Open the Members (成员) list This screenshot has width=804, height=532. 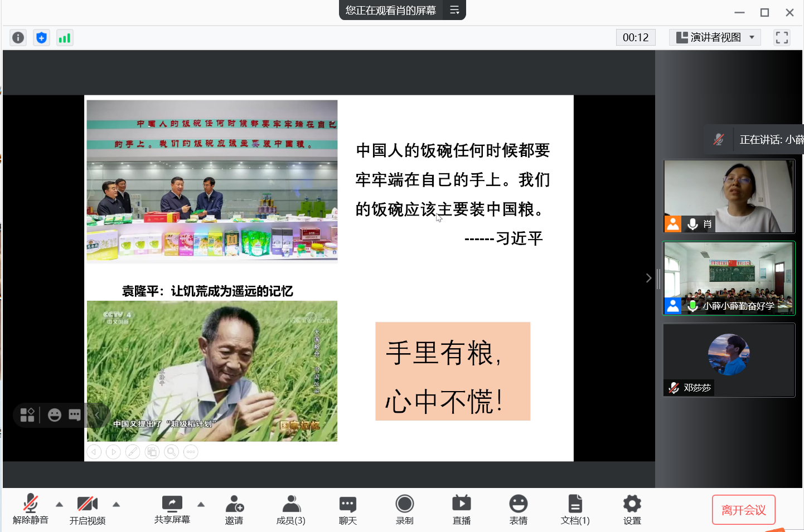coord(290,509)
